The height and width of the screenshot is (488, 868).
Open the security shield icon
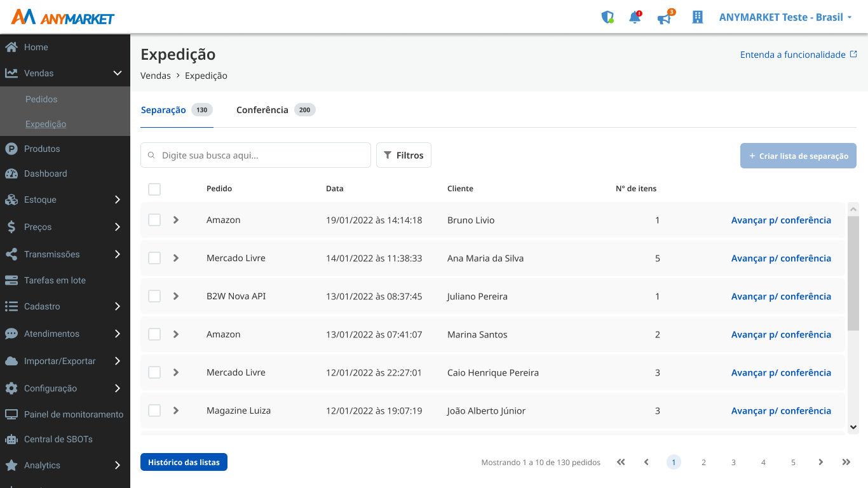point(607,17)
